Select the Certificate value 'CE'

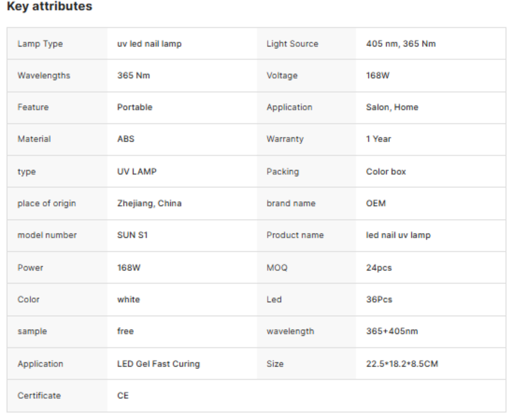[123, 396]
